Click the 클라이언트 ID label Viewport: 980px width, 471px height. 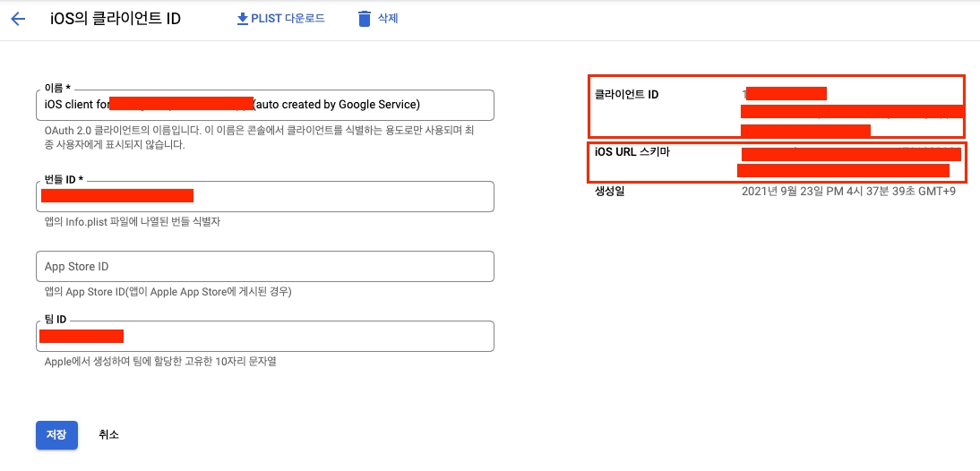[x=626, y=94]
